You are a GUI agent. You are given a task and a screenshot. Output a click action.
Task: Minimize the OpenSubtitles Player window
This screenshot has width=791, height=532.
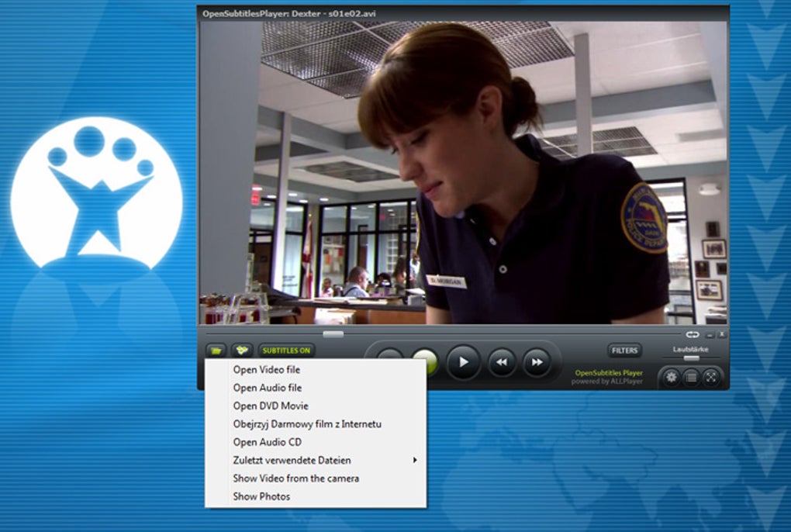(x=710, y=334)
